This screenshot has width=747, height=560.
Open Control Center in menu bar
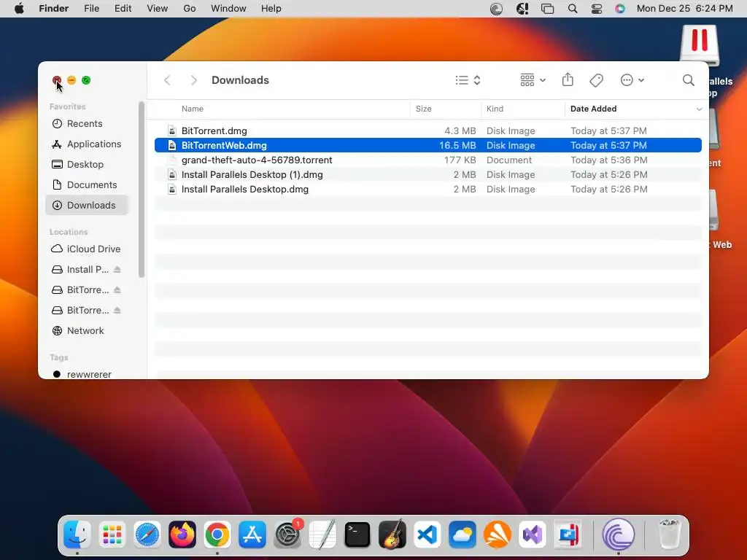pos(597,9)
